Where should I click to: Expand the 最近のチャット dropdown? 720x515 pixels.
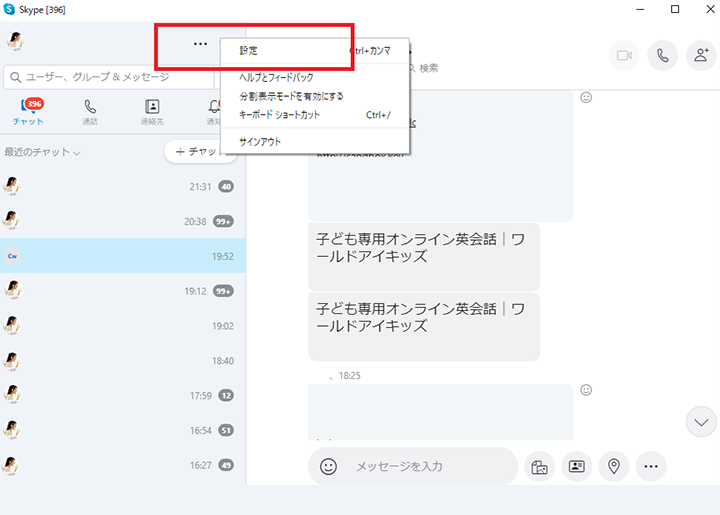(43, 152)
